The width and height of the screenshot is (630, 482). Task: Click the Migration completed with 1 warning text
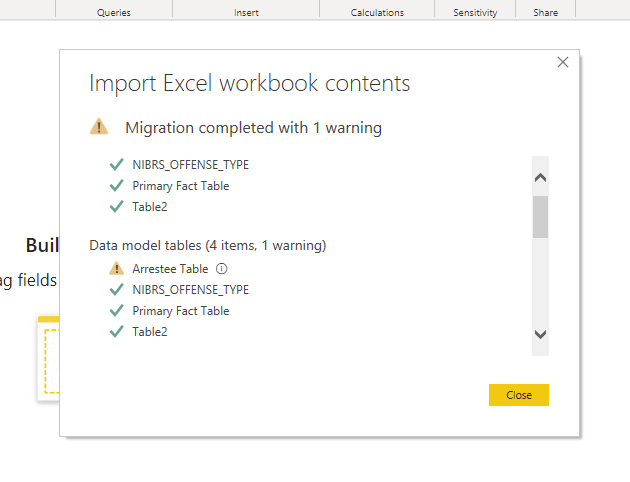tap(254, 128)
